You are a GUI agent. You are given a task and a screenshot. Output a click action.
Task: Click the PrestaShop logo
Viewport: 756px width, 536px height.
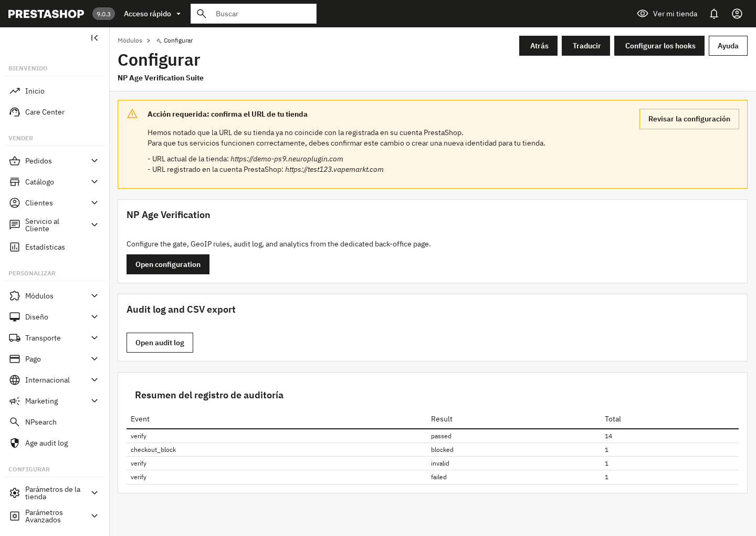click(x=46, y=14)
